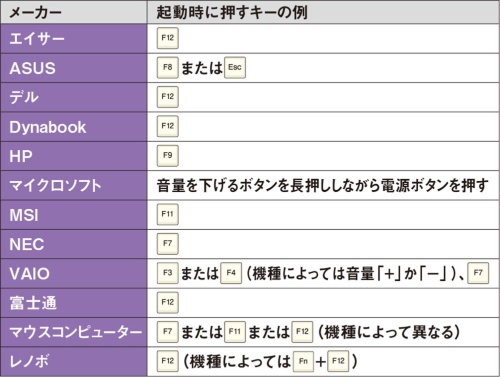The height and width of the screenshot is (377, 500).
Task: Select the ASUS manufacturer cell
Action: click(74, 68)
